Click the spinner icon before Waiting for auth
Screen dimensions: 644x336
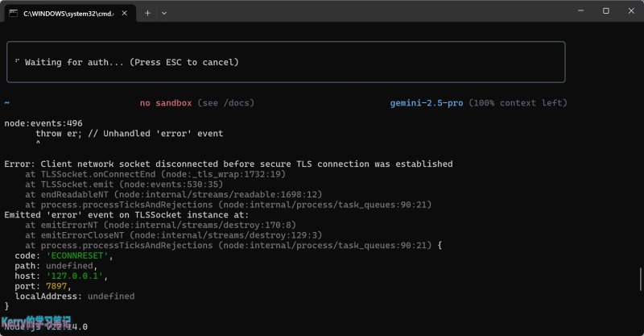(x=17, y=62)
